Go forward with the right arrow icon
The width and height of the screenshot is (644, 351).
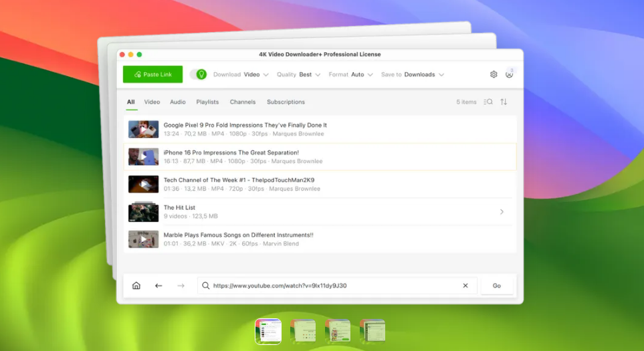coord(181,285)
